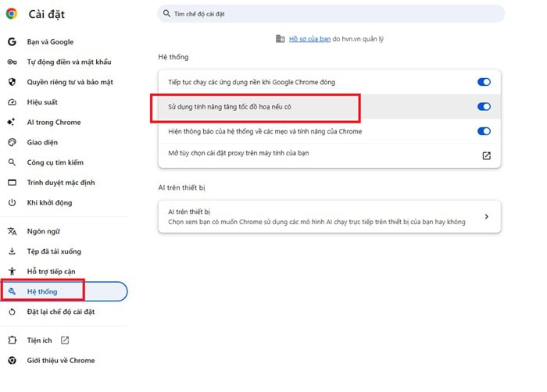Click the key icon for autofill and passwords
The width and height of the screenshot is (547, 392).
[x=12, y=62]
